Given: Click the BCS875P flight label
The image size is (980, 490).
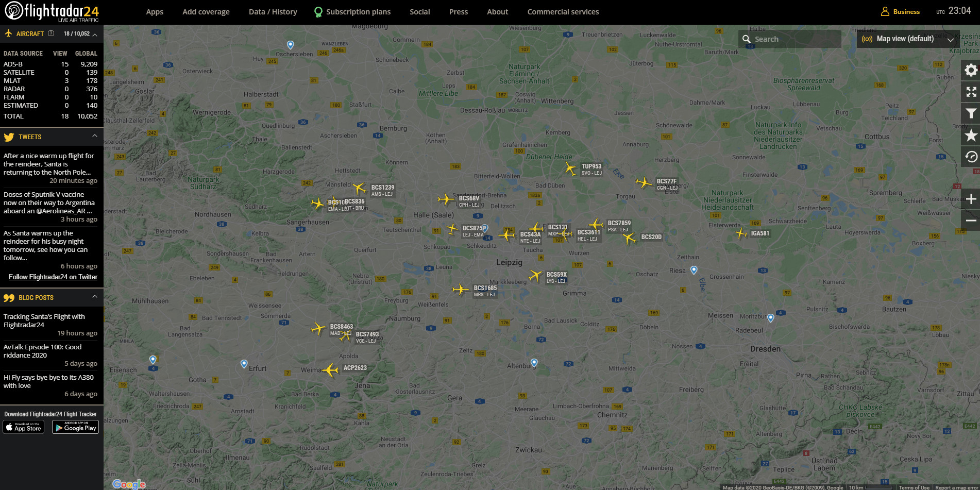Looking at the screenshot, I should [473, 231].
